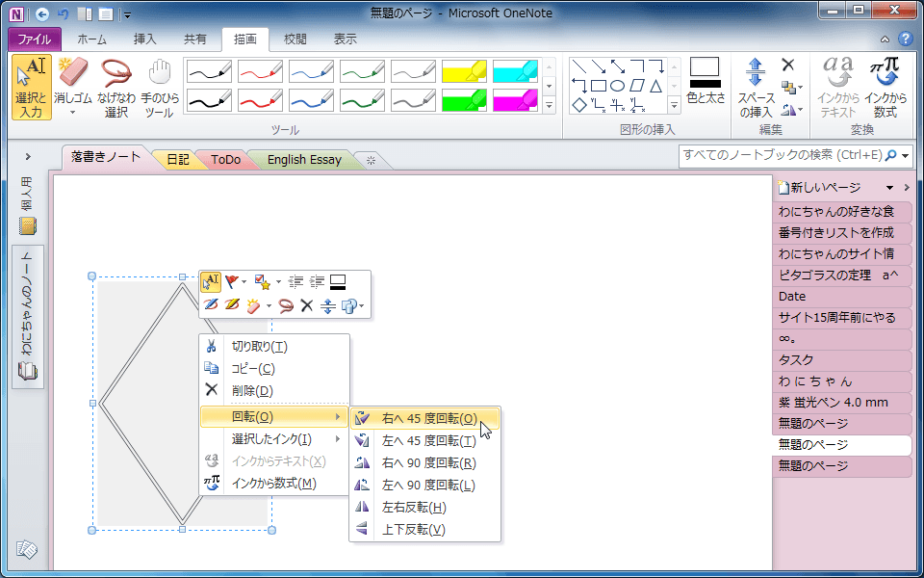
Task: Click the delete X icon in 編集 group
Action: point(788,65)
